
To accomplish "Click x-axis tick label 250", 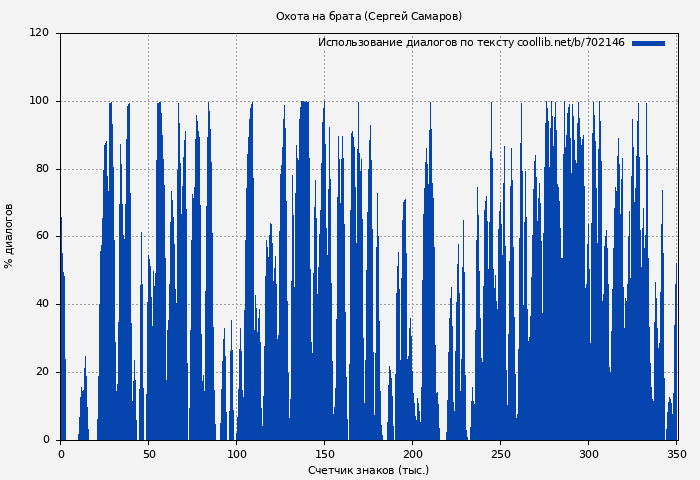I will pos(500,454).
